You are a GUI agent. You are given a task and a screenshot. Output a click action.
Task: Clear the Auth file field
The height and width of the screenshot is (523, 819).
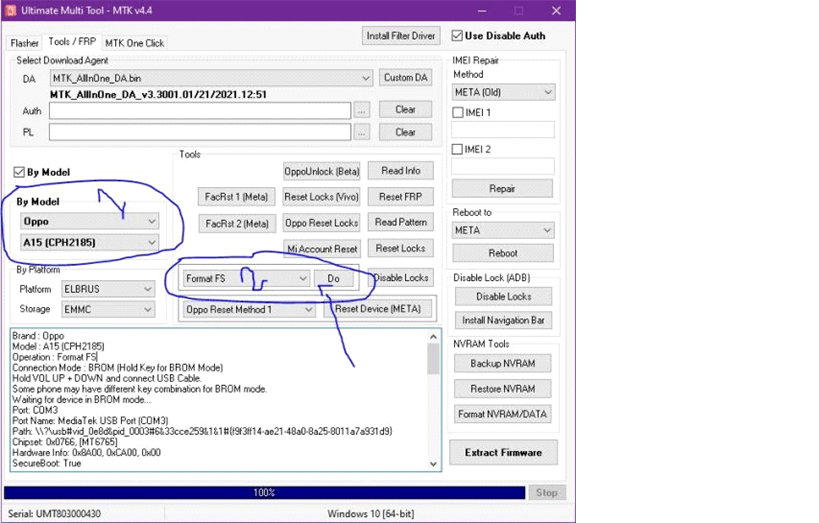pos(405,110)
